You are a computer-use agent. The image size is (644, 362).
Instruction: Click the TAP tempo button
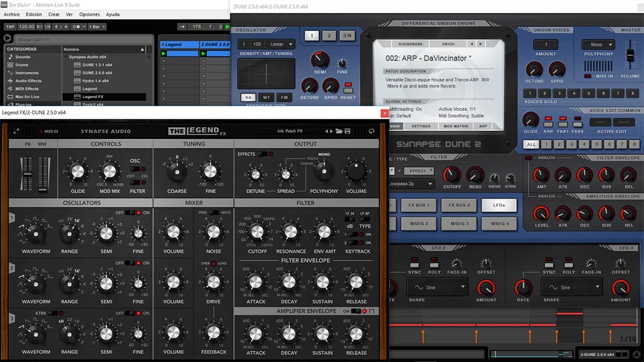pyautogui.click(x=10, y=27)
